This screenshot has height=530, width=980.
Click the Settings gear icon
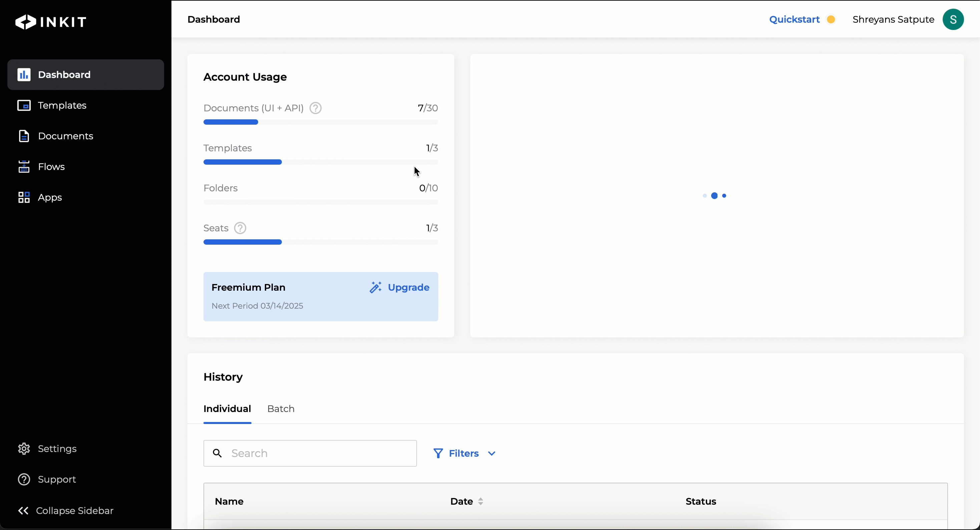pyautogui.click(x=24, y=449)
